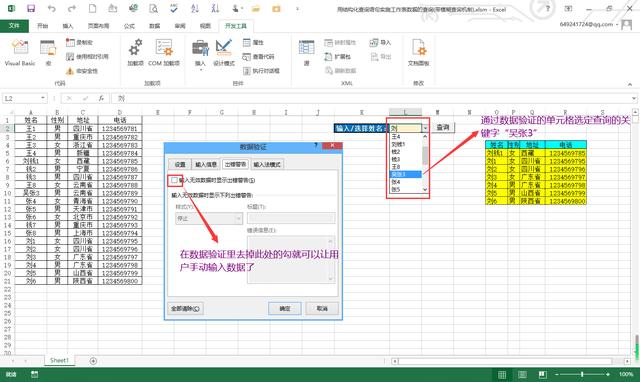Open Input Message (输入信息) tab in dialog

coord(206,164)
